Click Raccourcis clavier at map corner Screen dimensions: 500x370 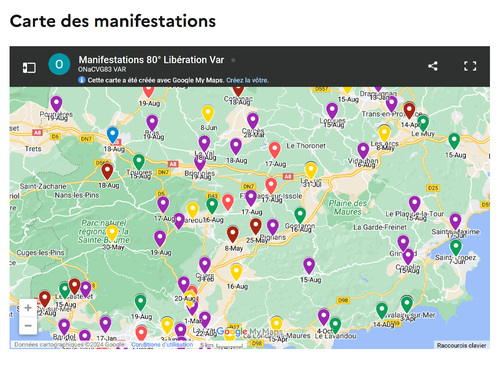point(461,345)
